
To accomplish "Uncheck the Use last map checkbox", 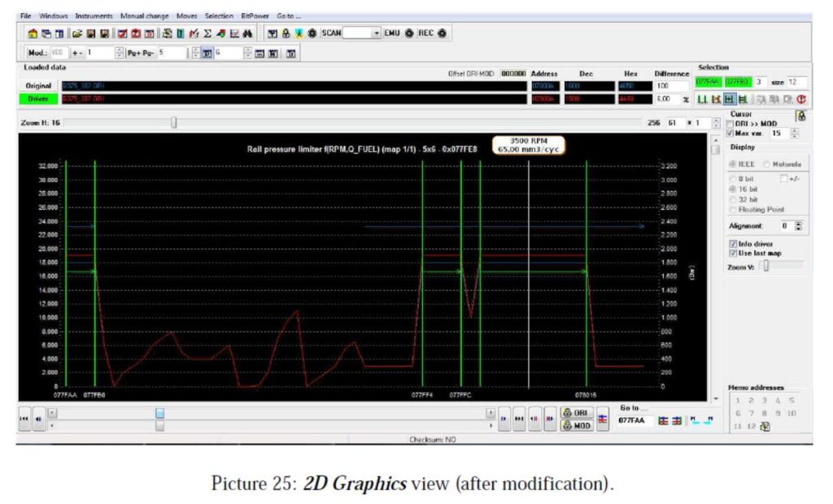I will tap(733, 253).
